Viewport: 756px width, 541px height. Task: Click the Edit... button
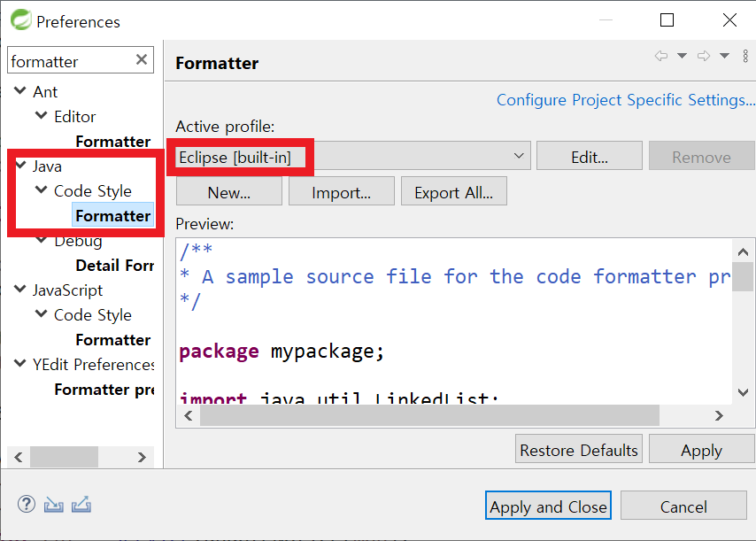[x=590, y=156]
